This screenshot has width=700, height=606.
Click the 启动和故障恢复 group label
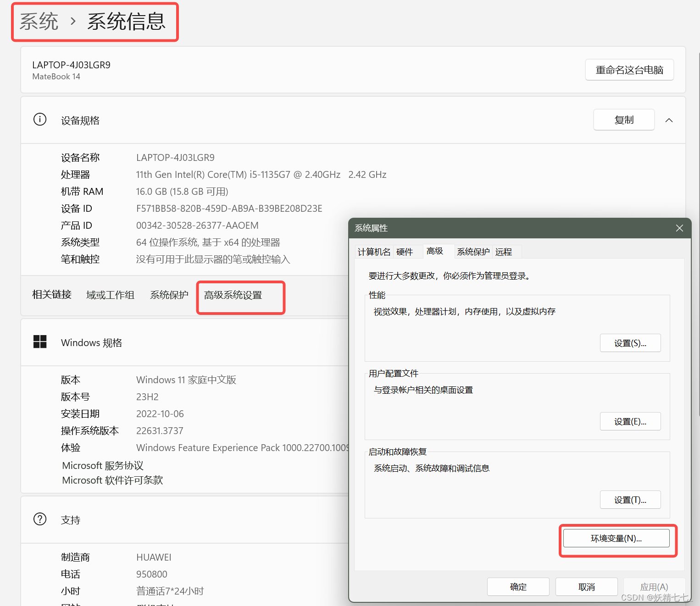click(398, 452)
